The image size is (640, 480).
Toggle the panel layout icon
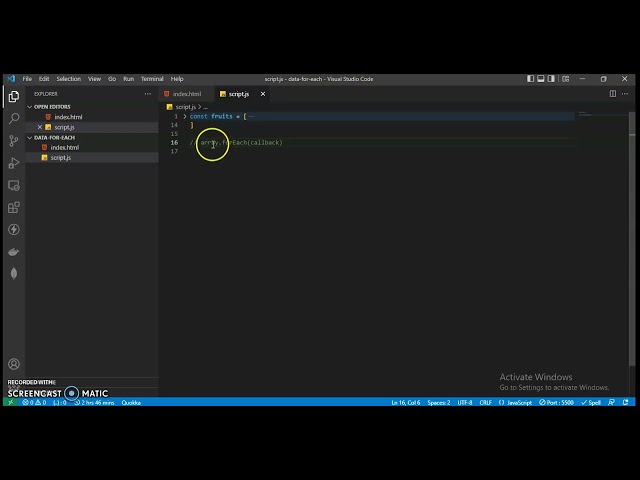pos(541,79)
